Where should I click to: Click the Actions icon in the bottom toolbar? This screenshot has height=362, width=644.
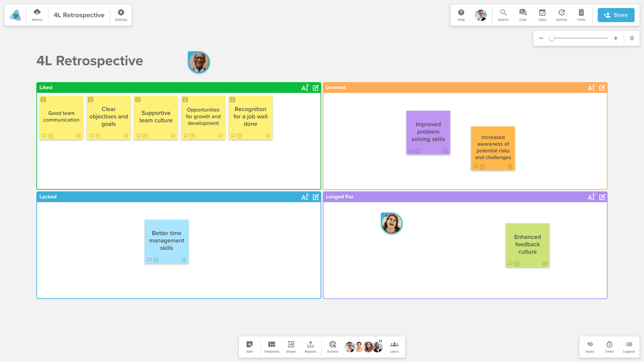pos(333,346)
